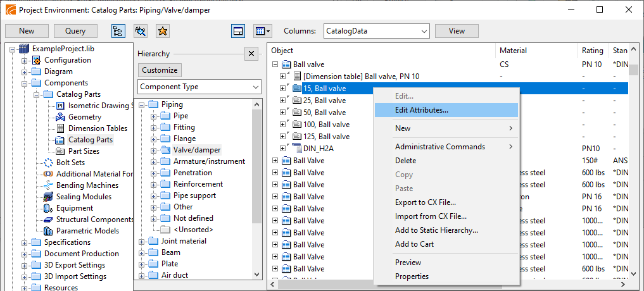Image resolution: width=644 pixels, height=291 pixels.
Task: Expand the Pipe folder in hierarchy
Action: click(x=154, y=116)
